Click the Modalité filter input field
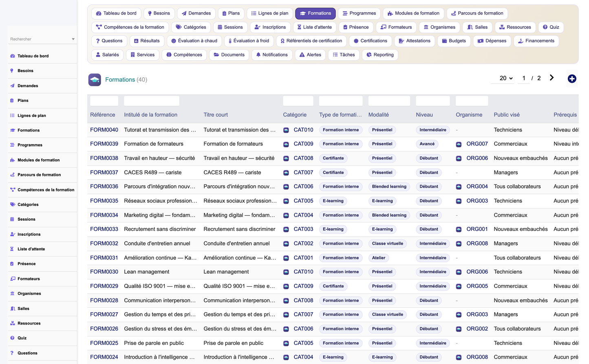 pos(389,101)
